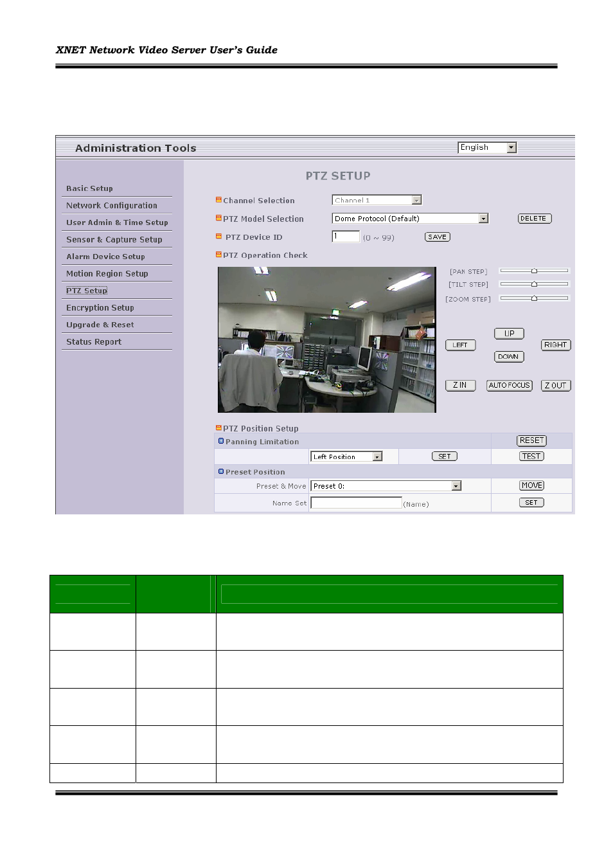Click the Administration Tools title

click(136, 148)
